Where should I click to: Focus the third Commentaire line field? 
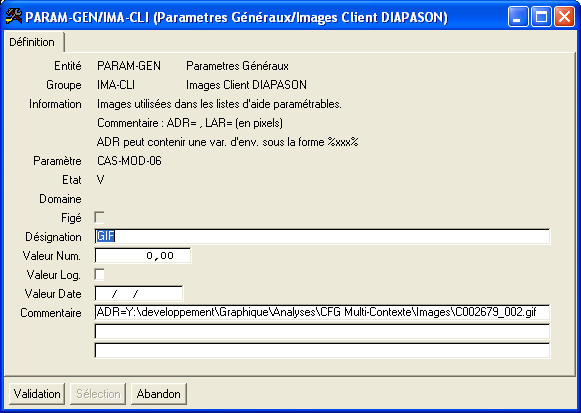pyautogui.click(x=322, y=350)
